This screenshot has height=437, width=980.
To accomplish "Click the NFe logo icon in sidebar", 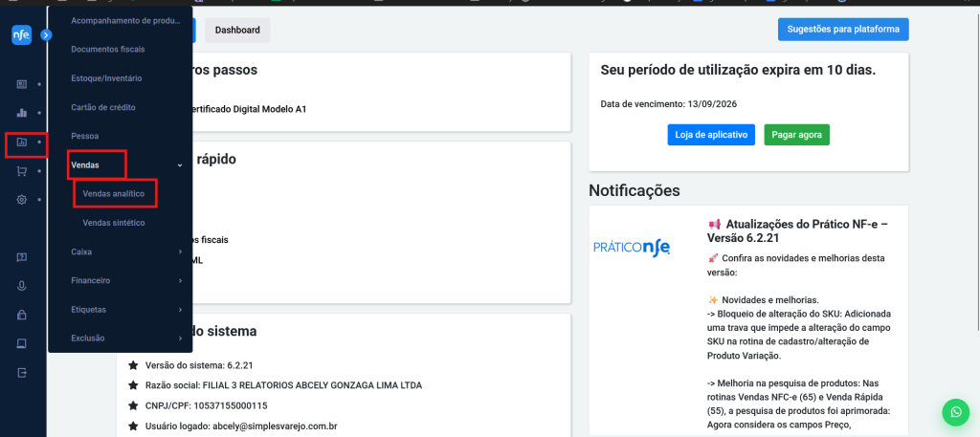I will (21, 35).
